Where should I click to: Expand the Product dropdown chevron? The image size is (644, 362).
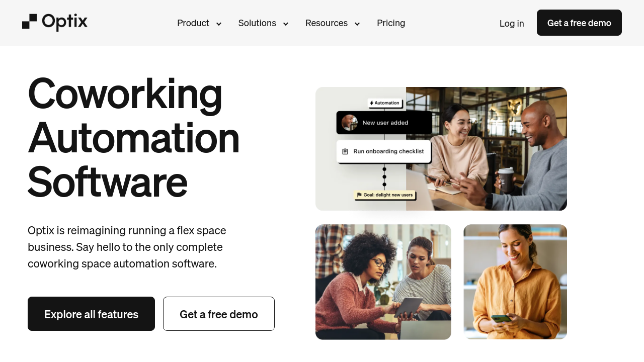218,24
